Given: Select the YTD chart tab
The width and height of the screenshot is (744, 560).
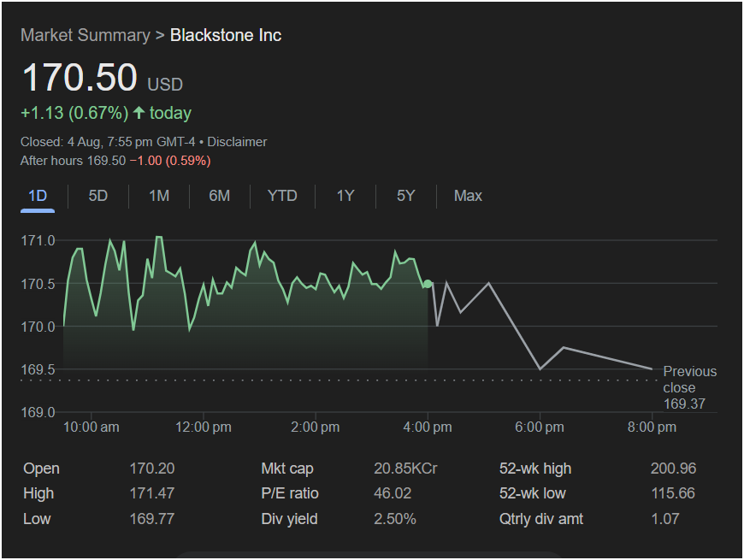Looking at the screenshot, I should point(282,196).
